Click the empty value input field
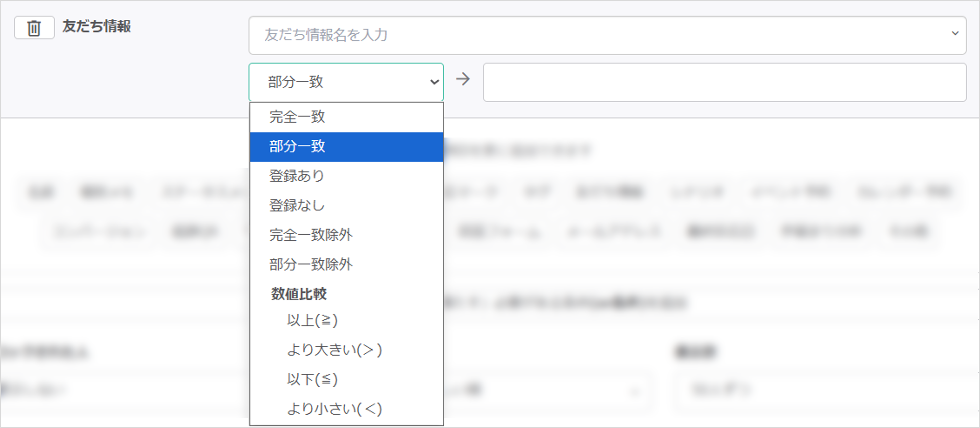Viewport: 980px width, 428px height. coord(724,82)
